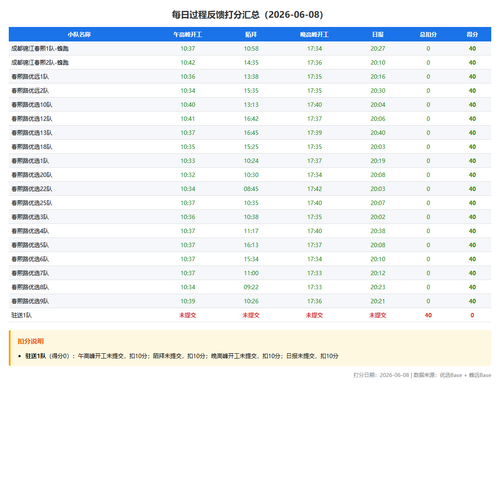This screenshot has height=482, width=500.
Task: Click the 20:27 日报 time
Action: (x=378, y=49)
